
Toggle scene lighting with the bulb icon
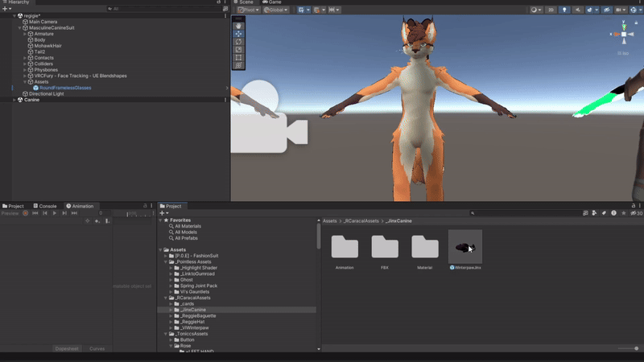[x=563, y=10]
